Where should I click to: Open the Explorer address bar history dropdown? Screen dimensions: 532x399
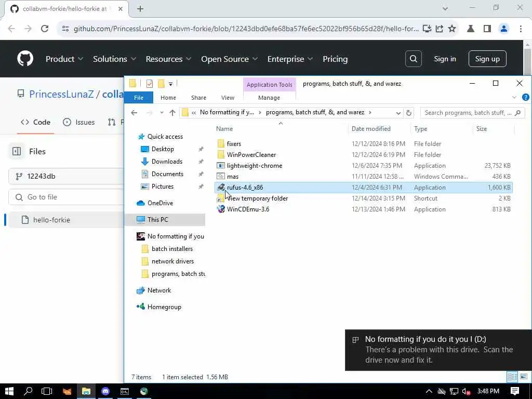click(x=398, y=113)
